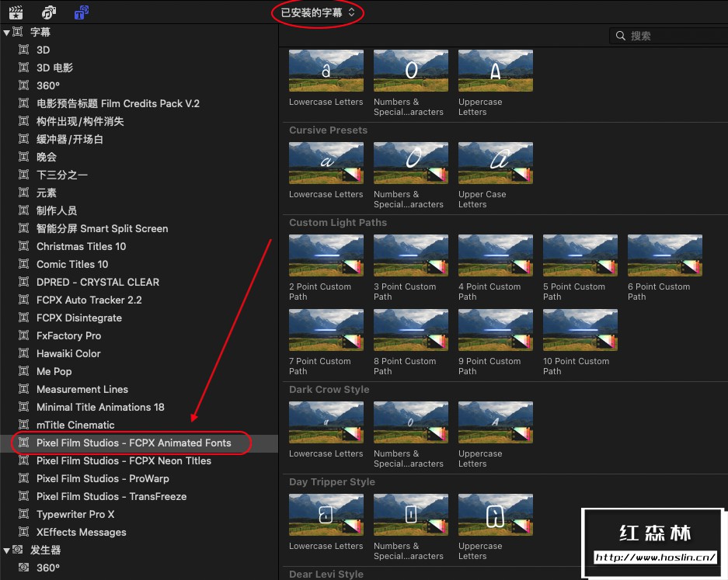Pick Dark Crow Style Lowercase Letters thumbnail

click(326, 422)
